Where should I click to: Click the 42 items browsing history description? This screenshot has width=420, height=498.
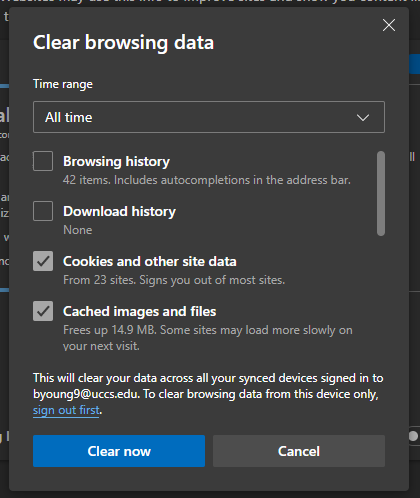click(x=207, y=180)
